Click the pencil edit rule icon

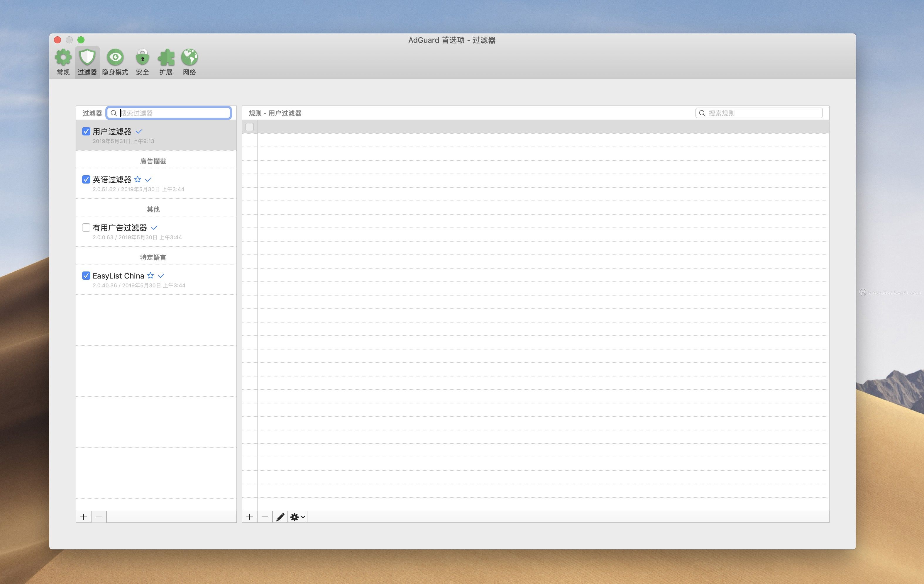(x=280, y=517)
